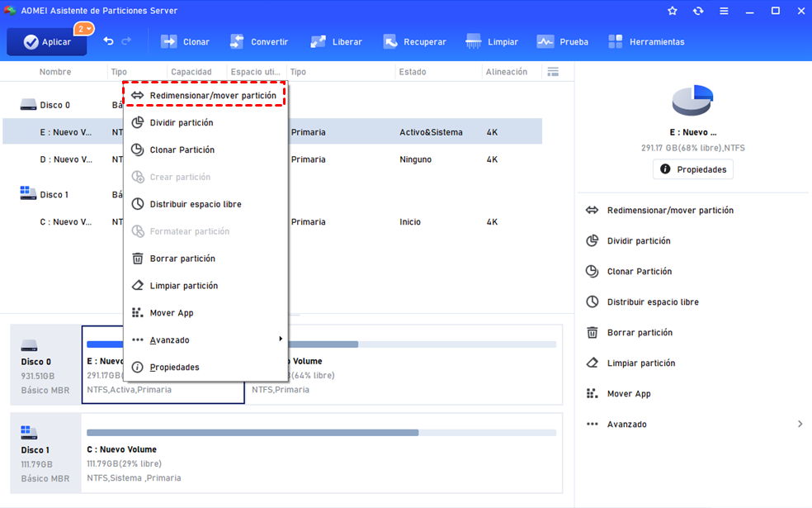Click Inicio status cell of C partition

pos(410,222)
